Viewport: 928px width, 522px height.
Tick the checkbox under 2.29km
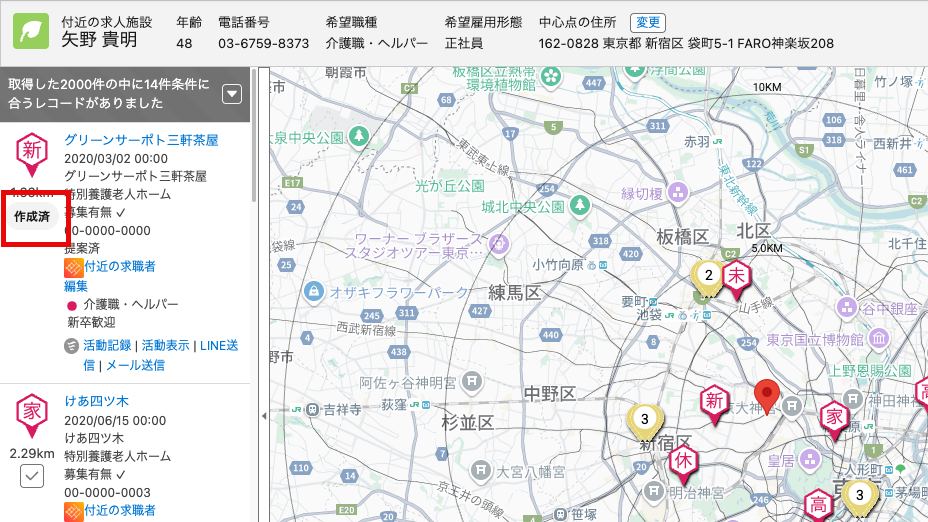32,476
